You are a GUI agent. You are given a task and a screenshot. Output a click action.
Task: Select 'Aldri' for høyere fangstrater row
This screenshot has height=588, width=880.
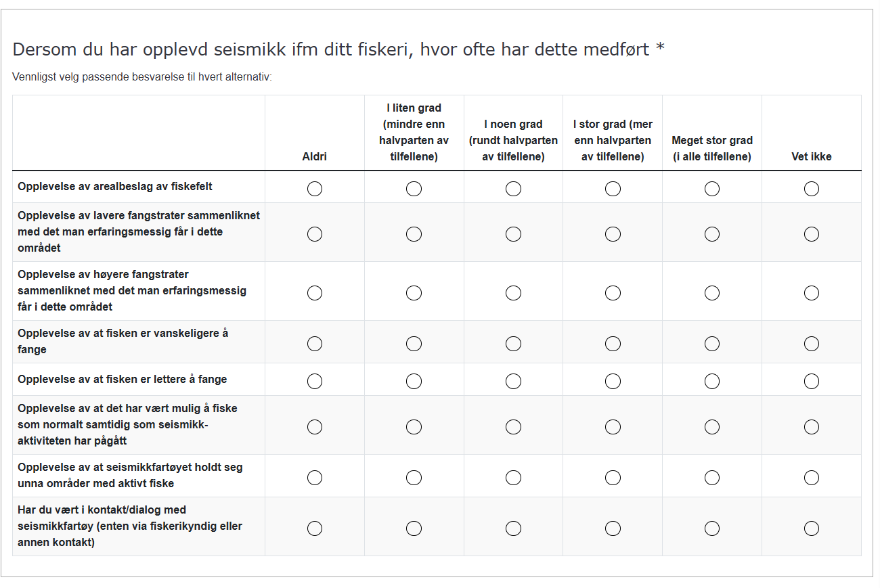coord(315,293)
